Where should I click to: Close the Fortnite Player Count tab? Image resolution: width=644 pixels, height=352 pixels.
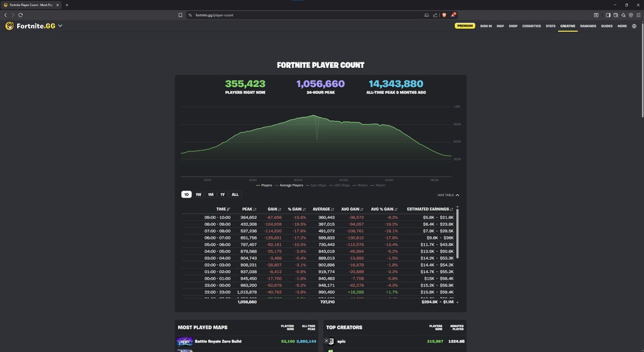(58, 5)
